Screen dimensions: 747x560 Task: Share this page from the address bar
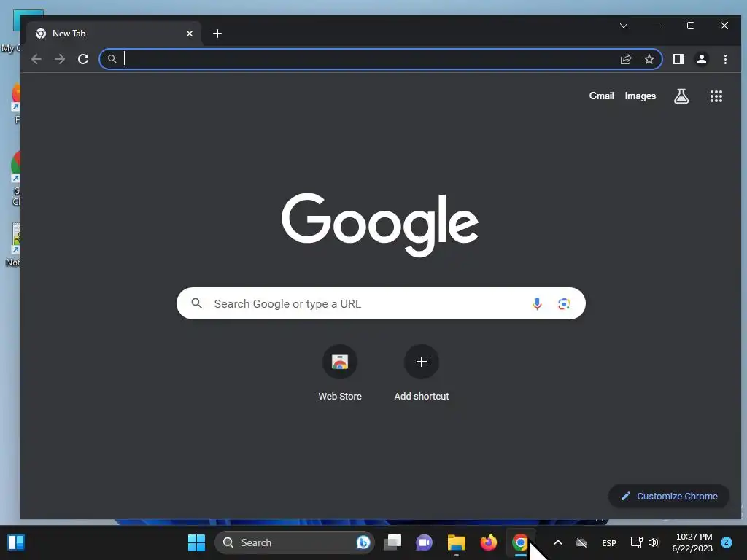tap(625, 59)
